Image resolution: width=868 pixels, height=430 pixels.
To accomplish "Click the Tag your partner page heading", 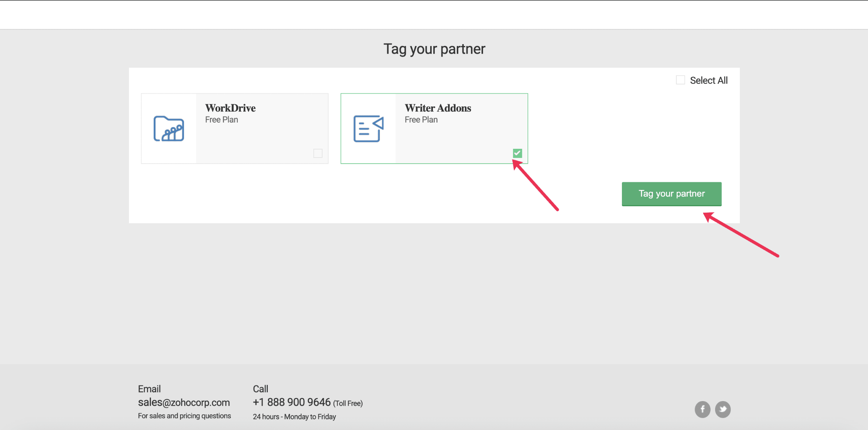I will point(434,49).
